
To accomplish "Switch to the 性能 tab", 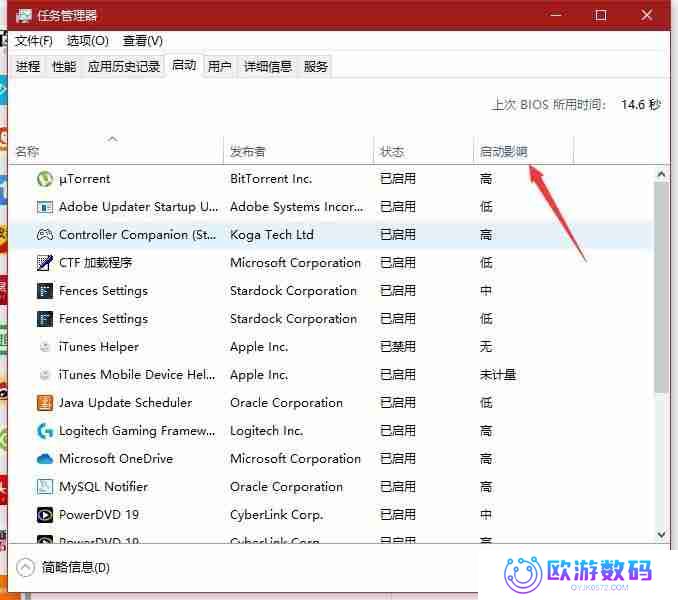I will point(64,67).
